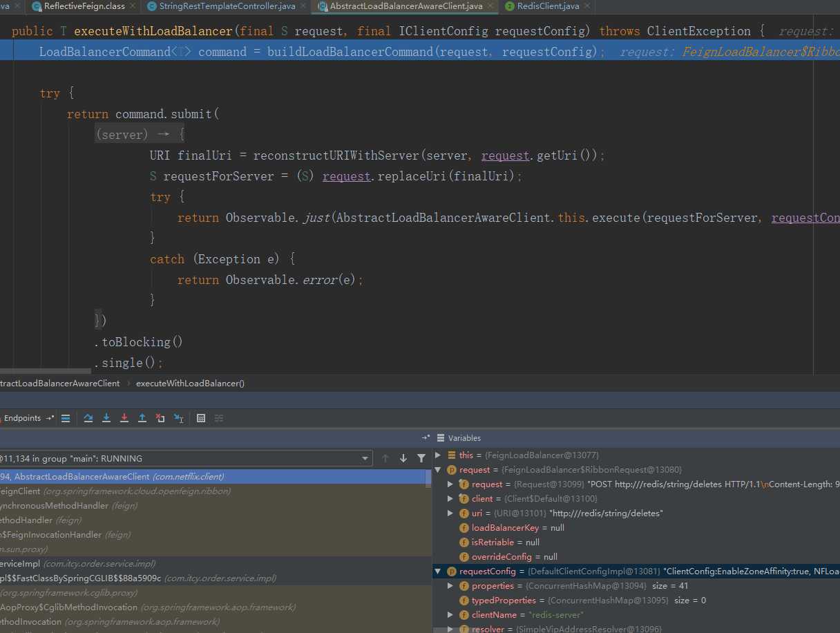Viewport: 840px width, 633px height.
Task: Open the Endpoints debugger tab
Action: (22, 418)
